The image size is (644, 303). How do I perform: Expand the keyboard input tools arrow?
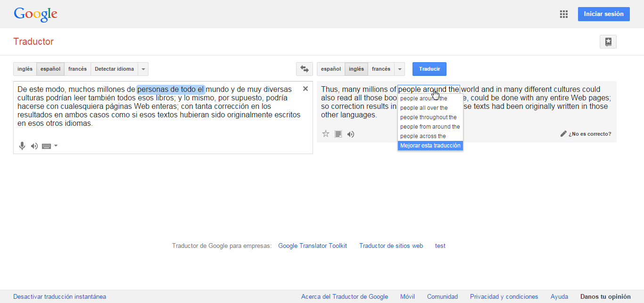click(x=56, y=146)
